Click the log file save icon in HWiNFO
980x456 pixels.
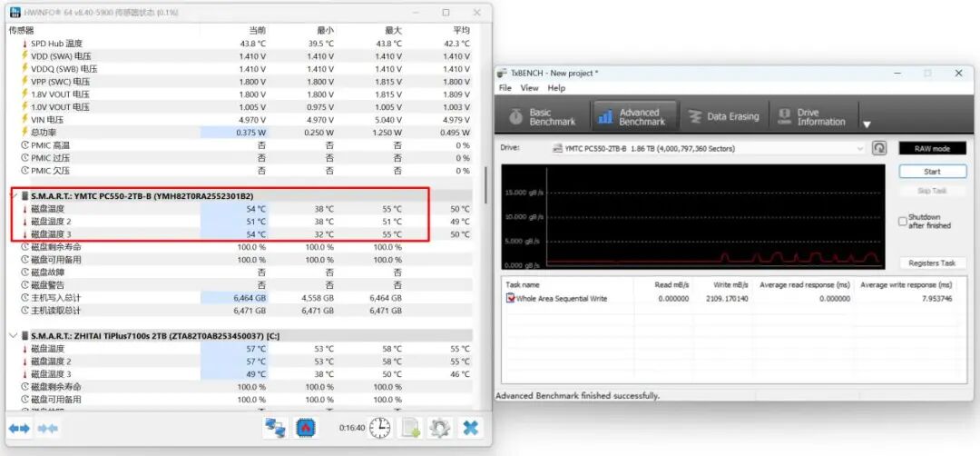click(x=411, y=428)
